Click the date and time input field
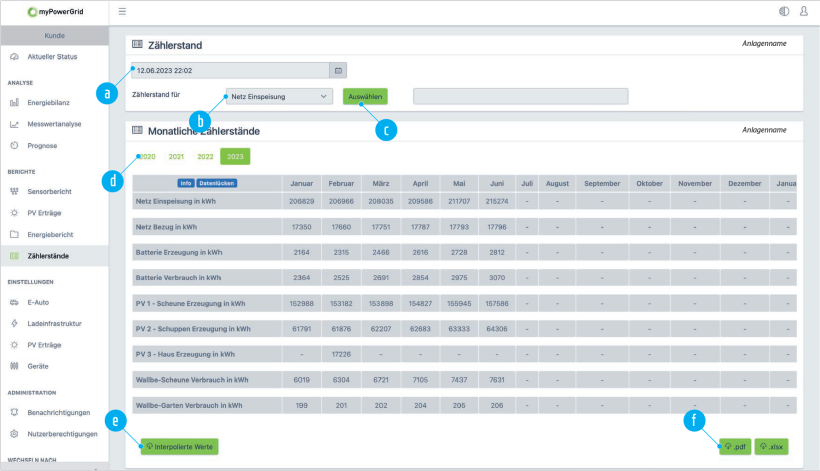Screen dimensions: 820x471 [x=230, y=71]
